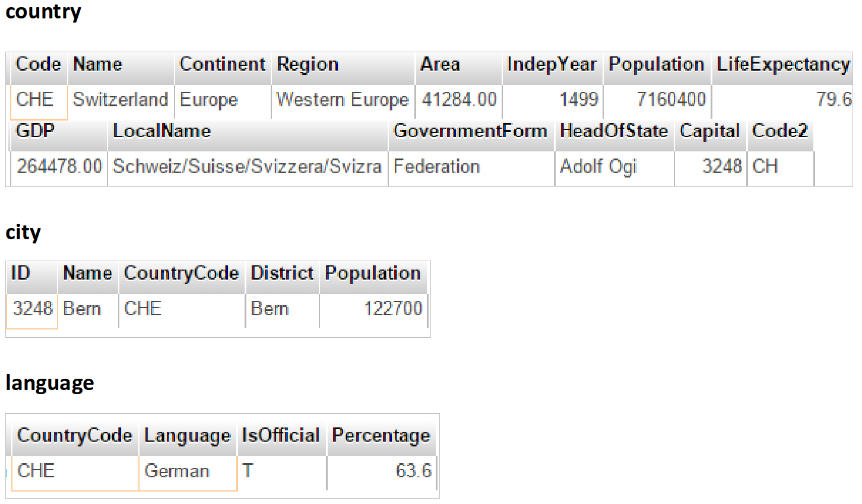Click the LifeExpectancy column header
Image resolution: width=862 pixels, height=504 pixels.
tap(782, 65)
